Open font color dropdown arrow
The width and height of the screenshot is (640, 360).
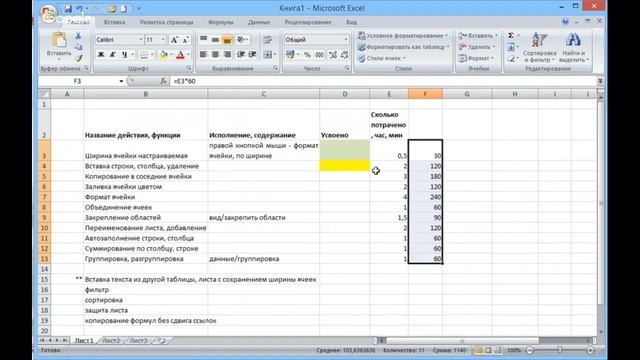188,54
